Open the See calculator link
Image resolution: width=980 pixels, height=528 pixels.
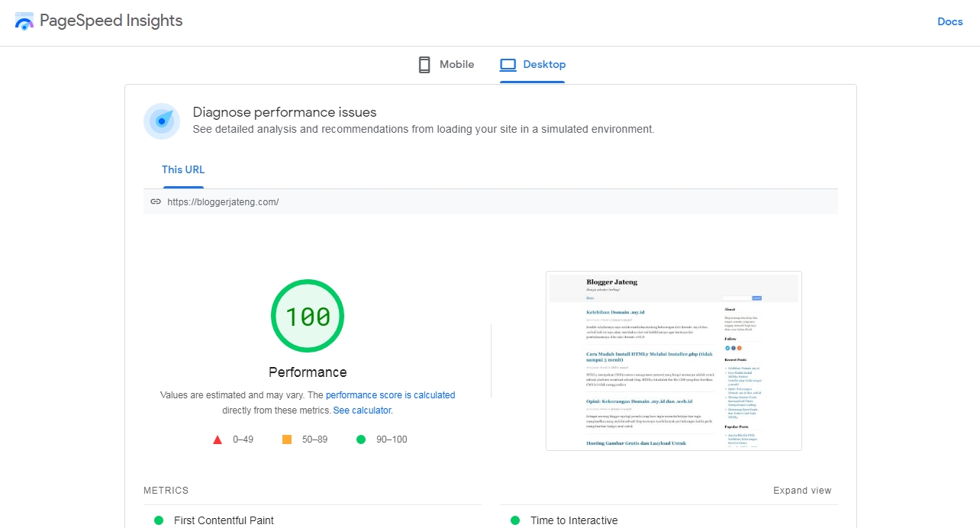pos(362,410)
